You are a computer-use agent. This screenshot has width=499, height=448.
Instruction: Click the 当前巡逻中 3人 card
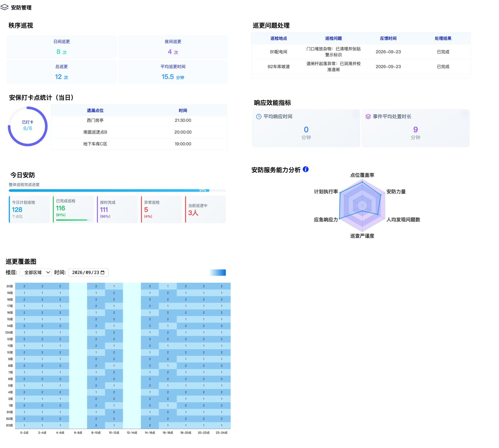[x=205, y=209]
